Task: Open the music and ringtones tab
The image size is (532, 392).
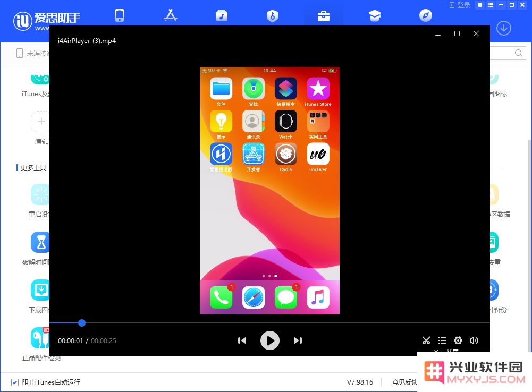Action: click(222, 15)
